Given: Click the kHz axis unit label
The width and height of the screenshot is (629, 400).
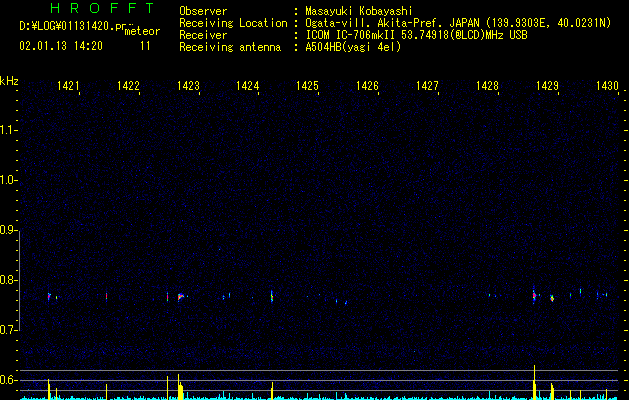Looking at the screenshot, I should 9,81.
